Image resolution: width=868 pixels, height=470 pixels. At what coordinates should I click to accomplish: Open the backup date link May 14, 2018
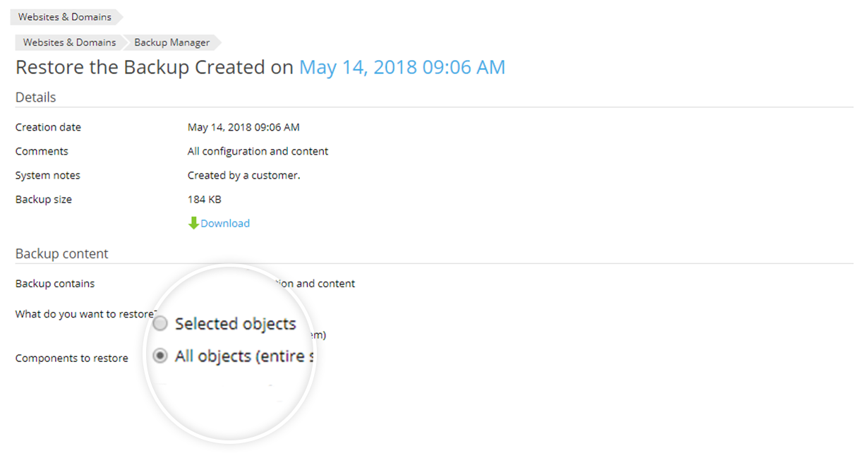pos(402,67)
